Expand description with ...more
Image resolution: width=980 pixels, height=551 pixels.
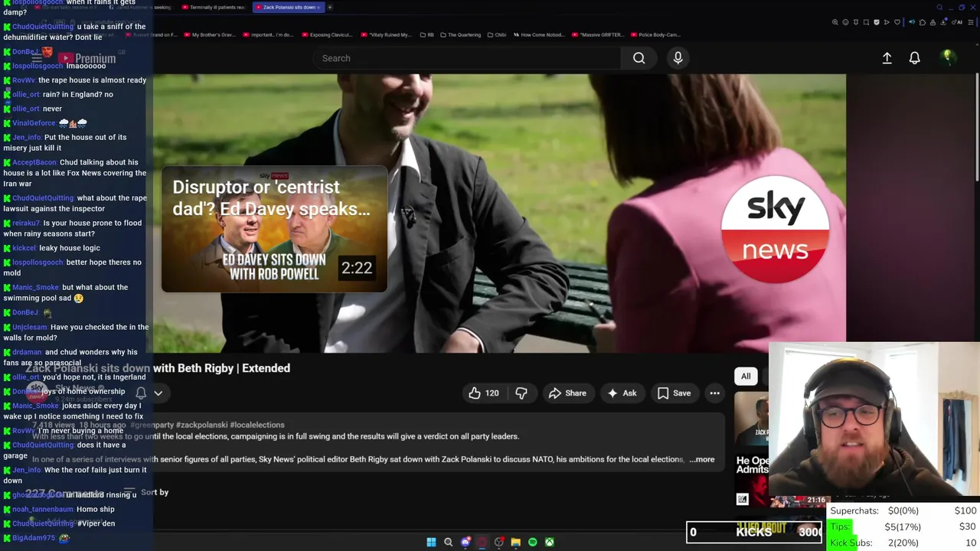pyautogui.click(x=702, y=459)
